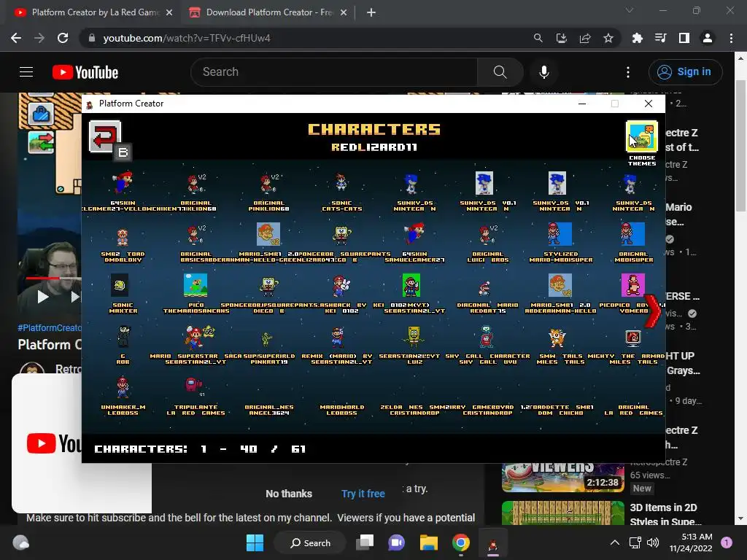This screenshot has width=747, height=560.
Task: Select the Shy Call character
Action: pyautogui.click(x=486, y=337)
